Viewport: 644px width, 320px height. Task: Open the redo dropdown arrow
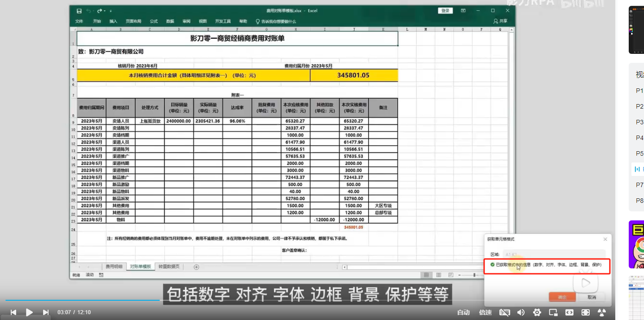pyautogui.click(x=104, y=11)
